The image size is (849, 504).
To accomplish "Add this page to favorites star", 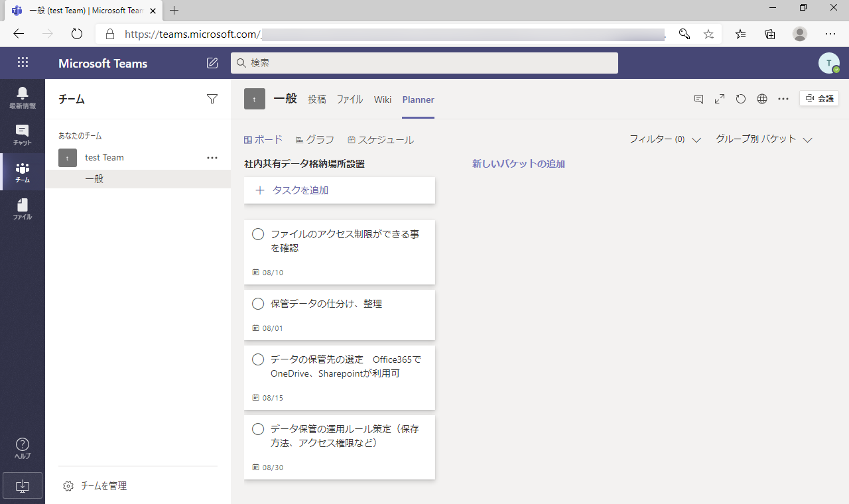I will [x=708, y=34].
